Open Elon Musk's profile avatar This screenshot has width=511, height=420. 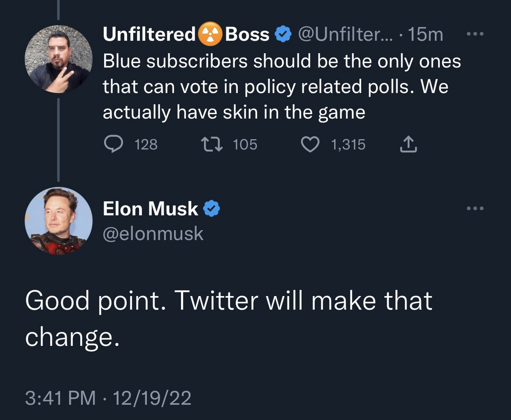pos(59,220)
